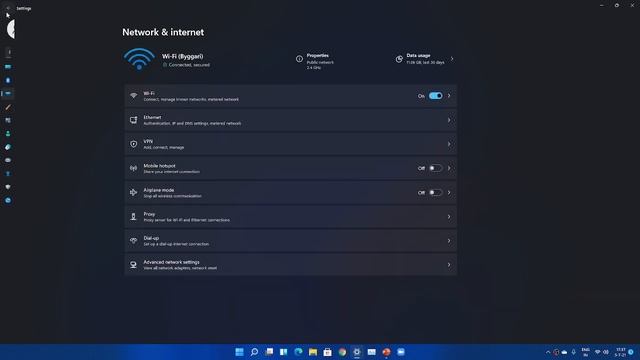Switch on the Airplane mode toggle
The width and height of the screenshot is (640, 360).
(436, 193)
